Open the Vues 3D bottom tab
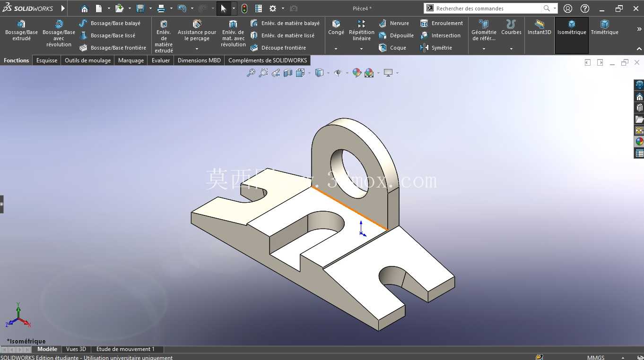The height and width of the screenshot is (360, 644). [76, 349]
